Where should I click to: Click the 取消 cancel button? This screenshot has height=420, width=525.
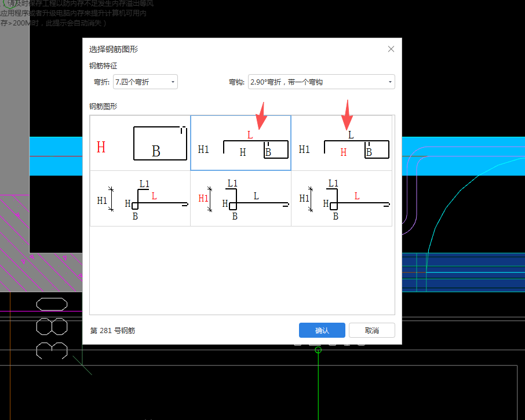(372, 330)
